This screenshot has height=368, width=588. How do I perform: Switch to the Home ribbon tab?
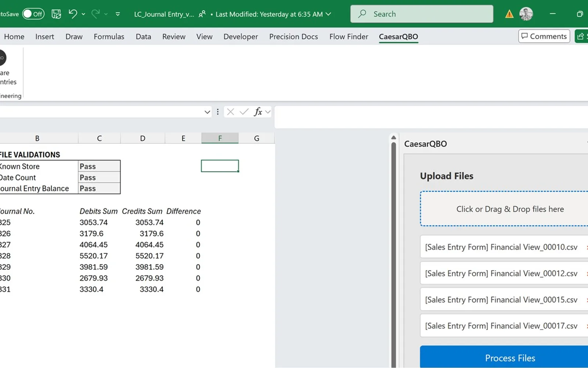pos(14,36)
